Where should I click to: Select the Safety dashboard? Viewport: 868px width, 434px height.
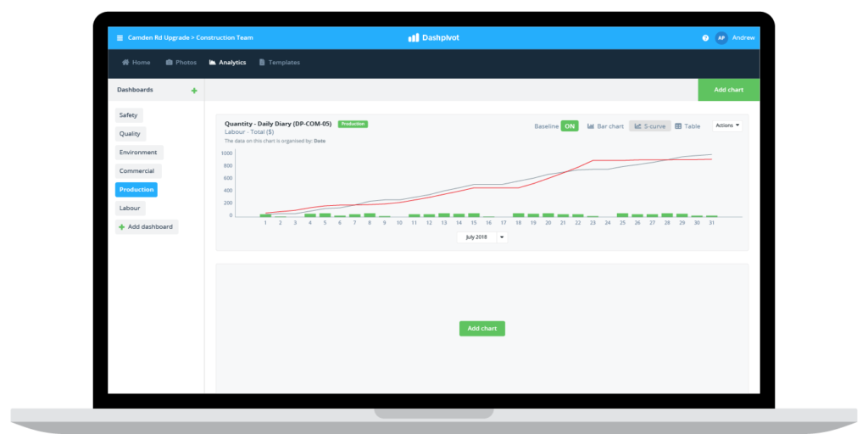click(x=129, y=115)
